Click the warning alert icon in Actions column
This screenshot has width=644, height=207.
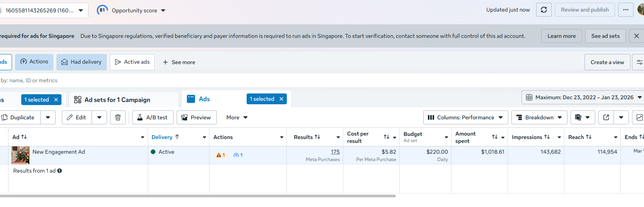coord(219,155)
